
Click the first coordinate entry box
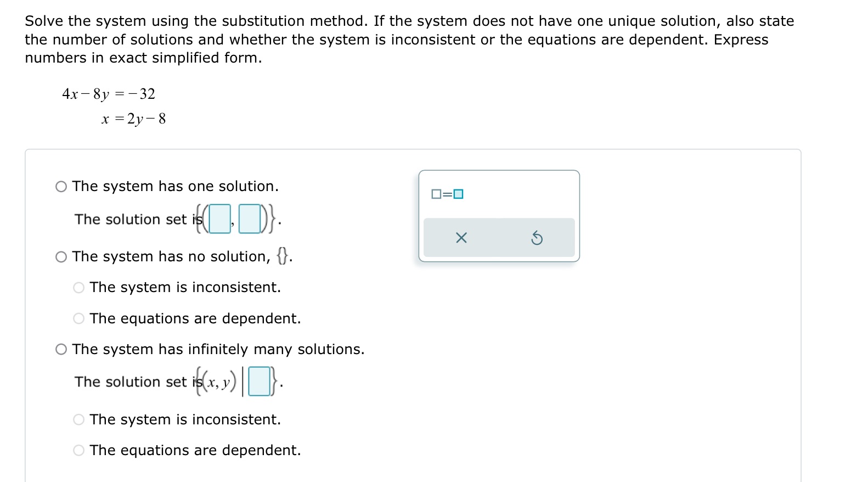coord(219,218)
